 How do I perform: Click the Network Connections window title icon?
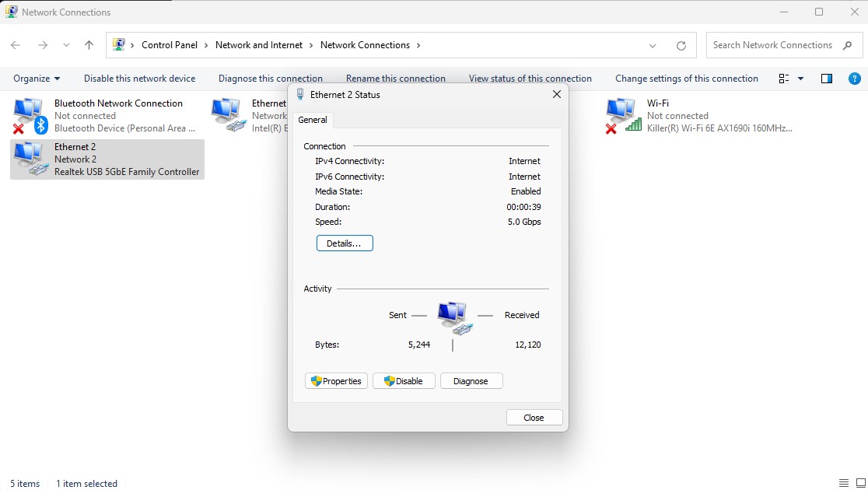[11, 12]
